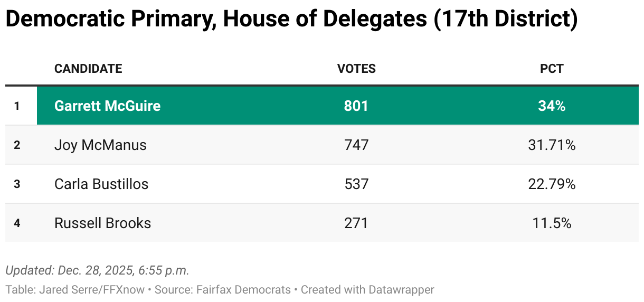This screenshot has width=644, height=302.
Task: Select the 11.5% percentage cell
Action: pyautogui.click(x=552, y=223)
